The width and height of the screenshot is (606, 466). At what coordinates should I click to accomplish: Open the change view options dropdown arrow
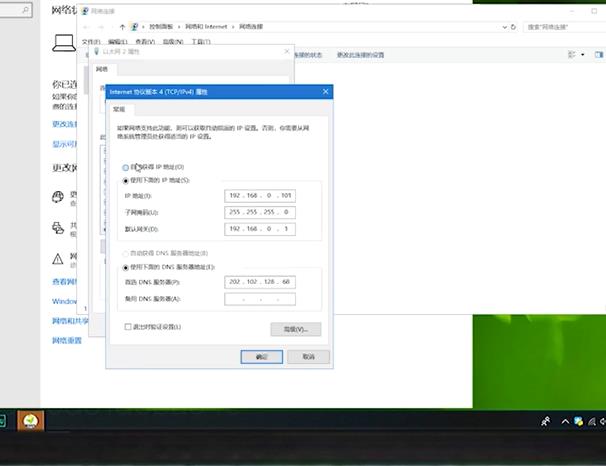tap(582, 54)
